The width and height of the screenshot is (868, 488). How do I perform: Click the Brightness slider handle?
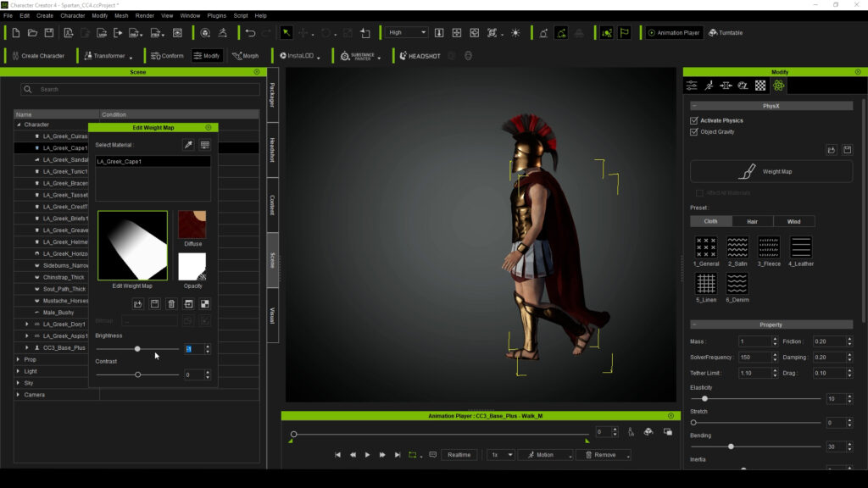[137, 349]
